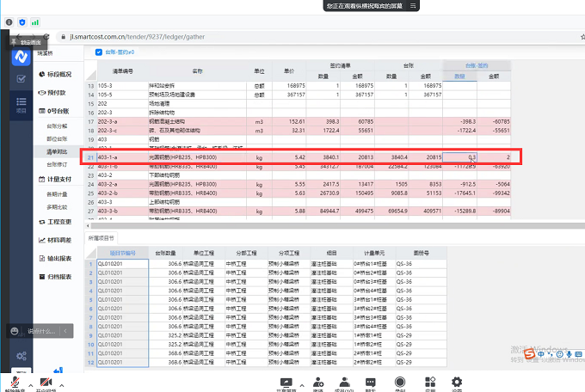
Task: Open the checklist icon in left sidebar
Action: pyautogui.click(x=21, y=78)
